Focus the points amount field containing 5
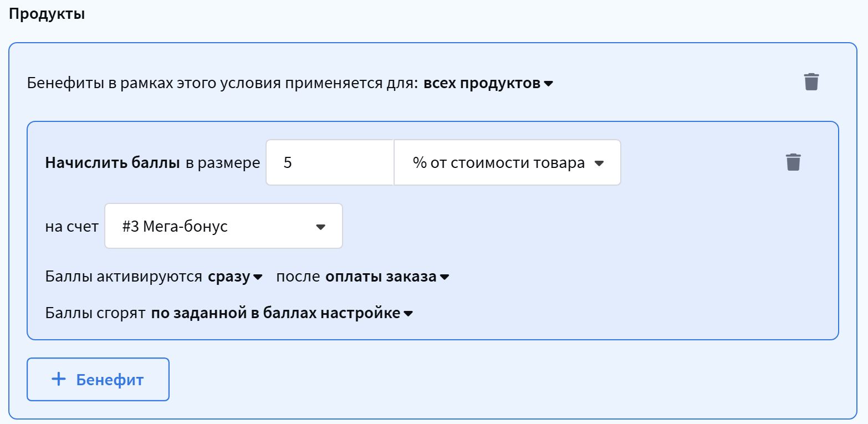This screenshot has height=424, width=868. (330, 163)
